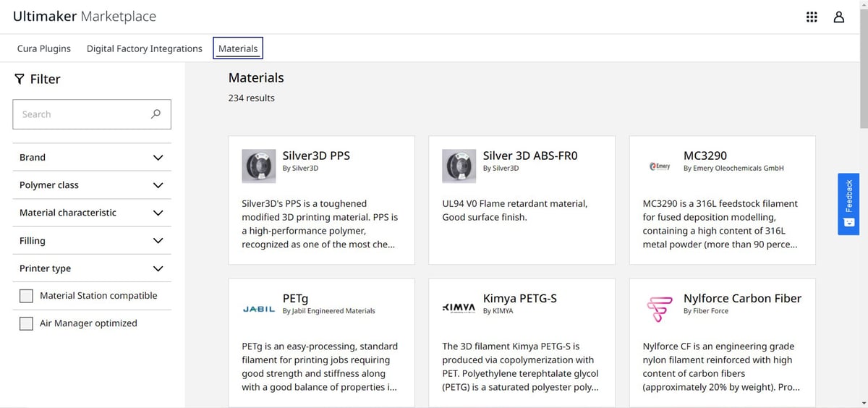Click the Silver3D PPS spool thumbnail
This screenshot has height=408, width=868.
[259, 166]
